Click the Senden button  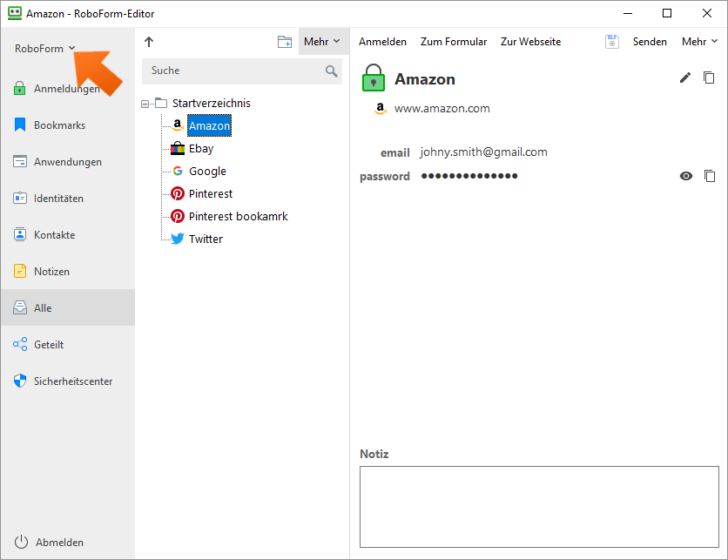(x=650, y=42)
